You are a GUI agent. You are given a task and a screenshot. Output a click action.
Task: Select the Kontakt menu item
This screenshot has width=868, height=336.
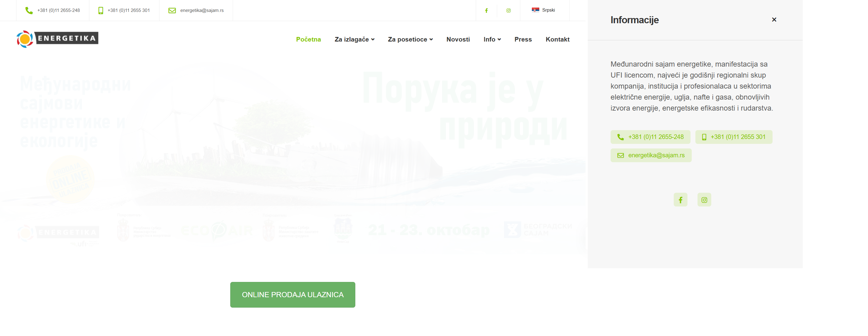pyautogui.click(x=557, y=39)
